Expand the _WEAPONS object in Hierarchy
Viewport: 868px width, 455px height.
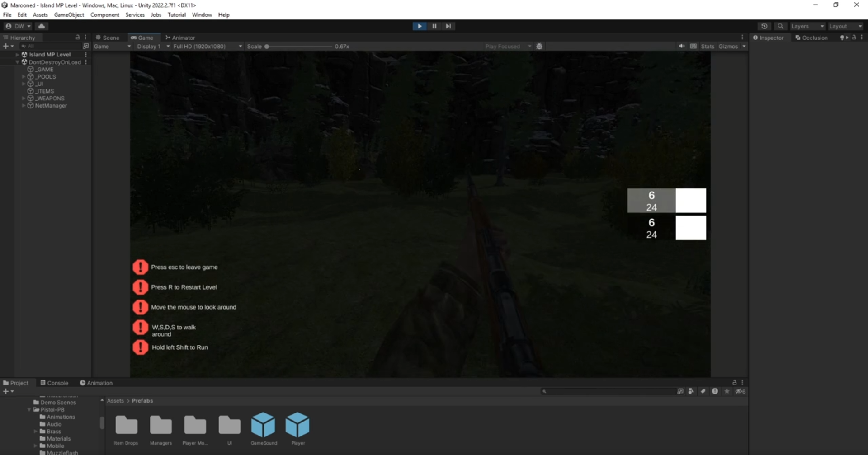coord(24,98)
